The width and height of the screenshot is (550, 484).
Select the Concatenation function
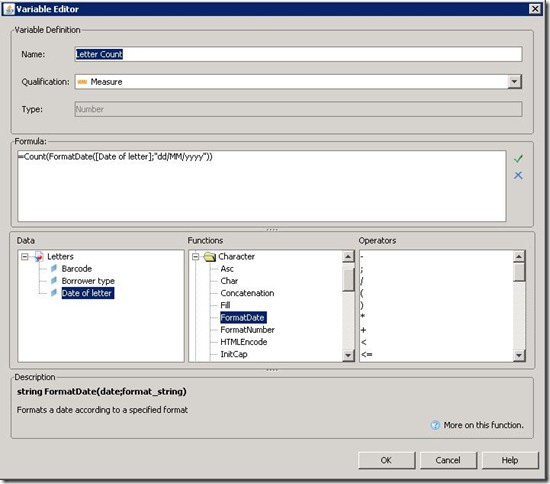point(247,293)
